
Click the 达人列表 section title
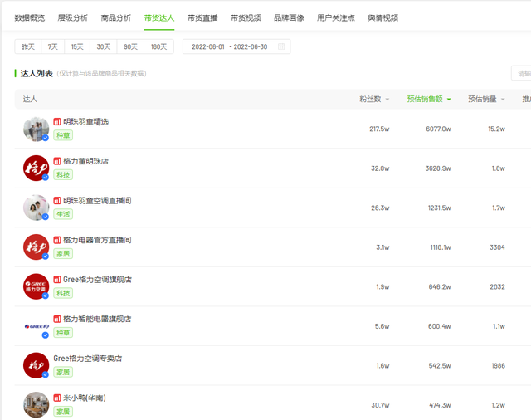[x=37, y=73]
